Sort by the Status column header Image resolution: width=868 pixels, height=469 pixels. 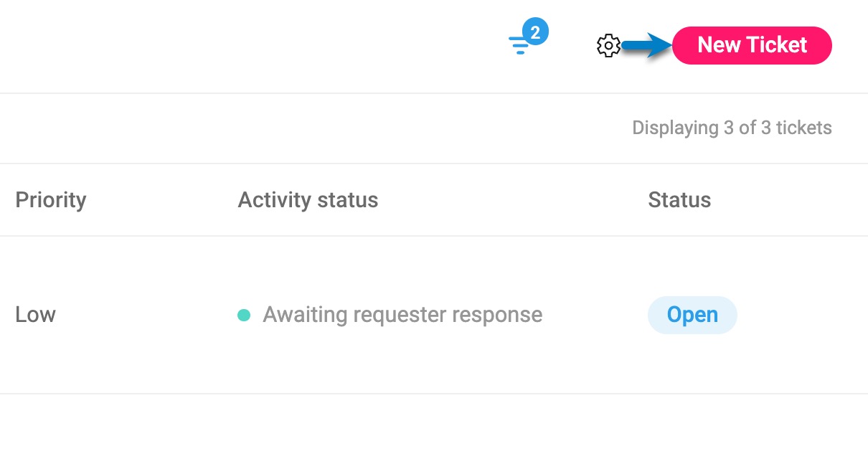[x=679, y=199]
